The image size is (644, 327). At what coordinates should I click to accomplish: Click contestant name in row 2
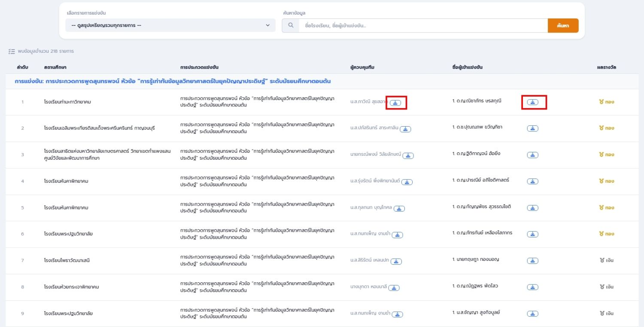pyautogui.click(x=477, y=127)
